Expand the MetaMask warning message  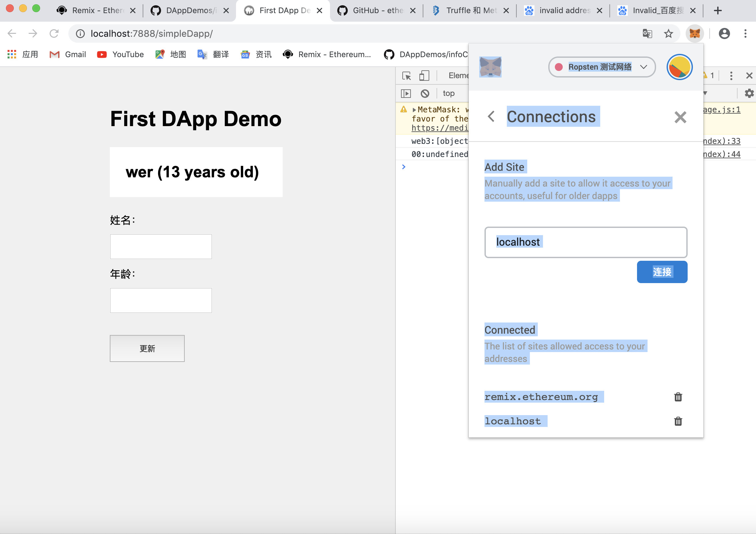point(414,110)
